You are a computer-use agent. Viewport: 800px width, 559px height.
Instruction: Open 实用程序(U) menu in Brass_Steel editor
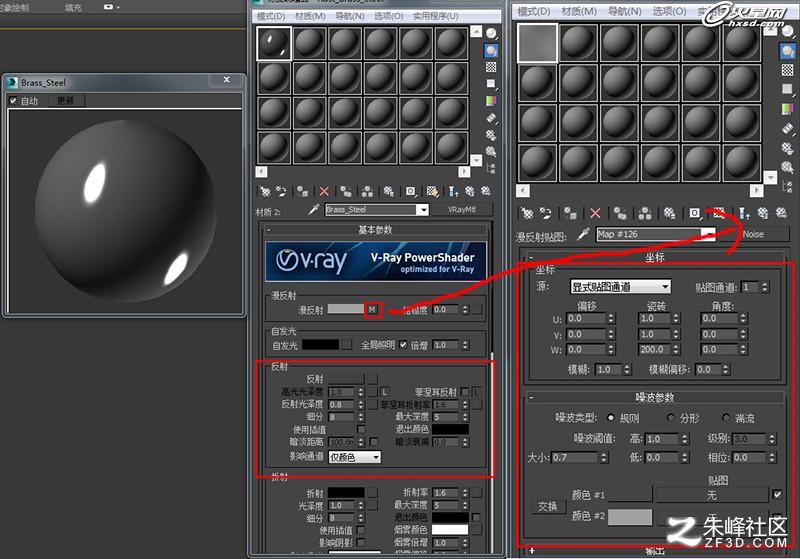pos(436,16)
